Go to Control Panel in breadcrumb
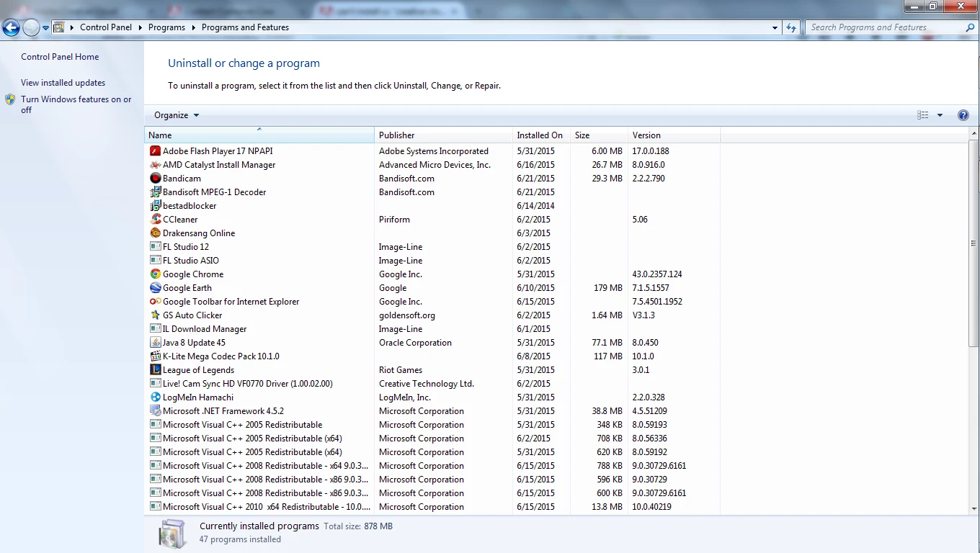Image resolution: width=980 pixels, height=553 pixels. [106, 27]
